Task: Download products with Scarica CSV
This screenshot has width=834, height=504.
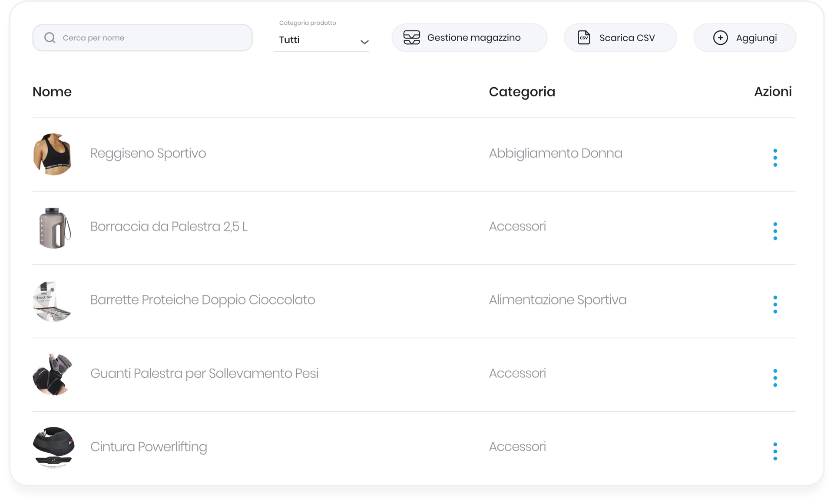Action: point(626,38)
